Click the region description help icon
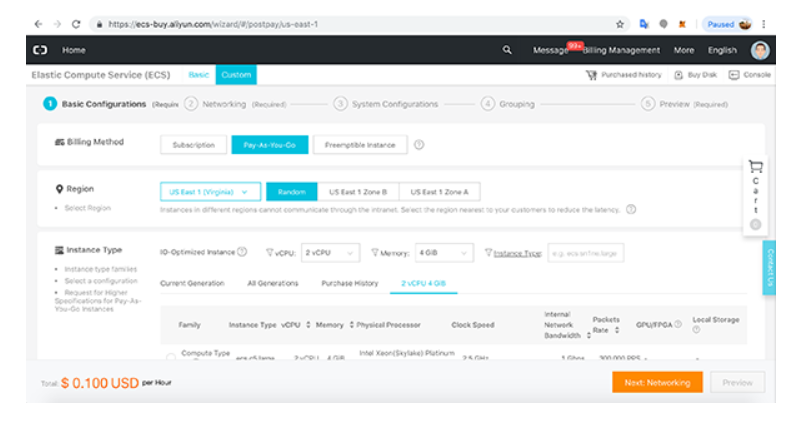This screenshot has width=800, height=425. (631, 210)
